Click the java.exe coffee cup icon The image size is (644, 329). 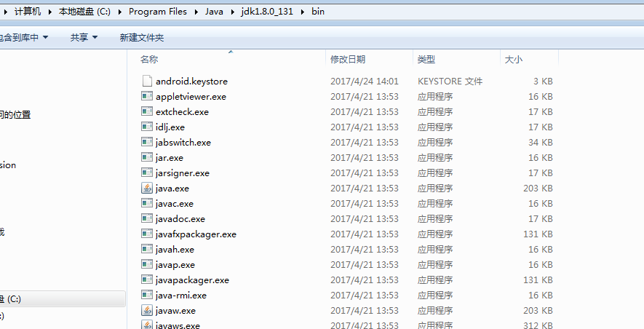pyautogui.click(x=147, y=188)
